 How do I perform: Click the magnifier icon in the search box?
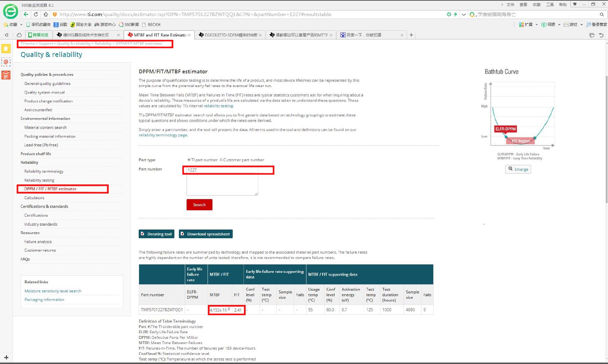point(602,14)
